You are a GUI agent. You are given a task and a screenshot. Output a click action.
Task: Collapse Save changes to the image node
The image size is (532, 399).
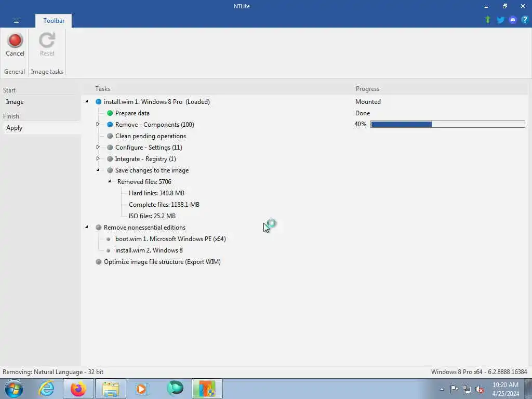pos(98,170)
